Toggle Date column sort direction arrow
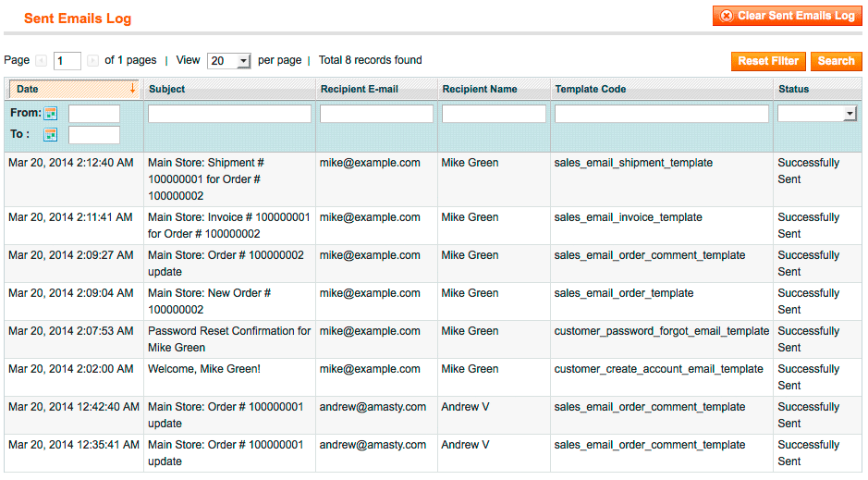Screen dimensions: 868x480 point(132,89)
